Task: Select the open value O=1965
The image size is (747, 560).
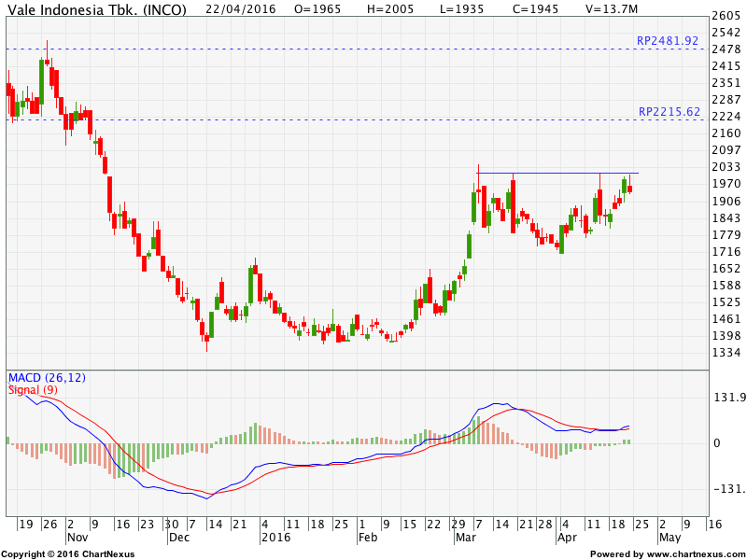Action: pyautogui.click(x=317, y=9)
